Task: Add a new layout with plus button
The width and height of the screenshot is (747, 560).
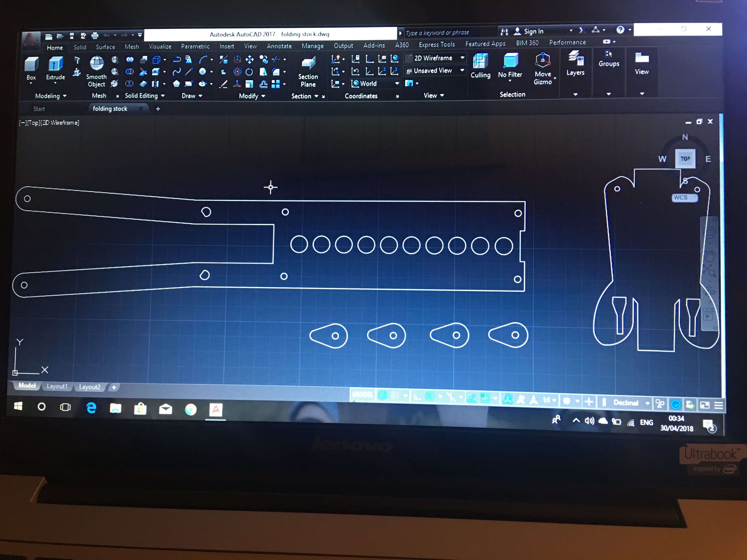Action: coord(114,387)
